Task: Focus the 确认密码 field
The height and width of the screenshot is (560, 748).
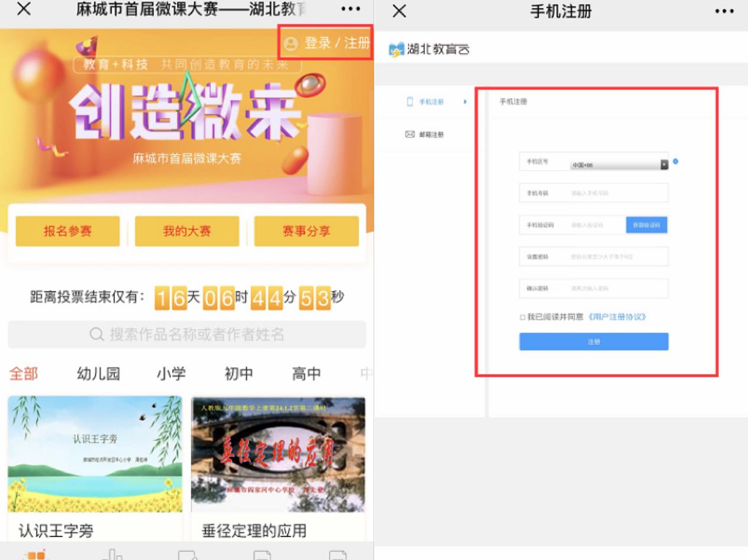Action: [593, 289]
